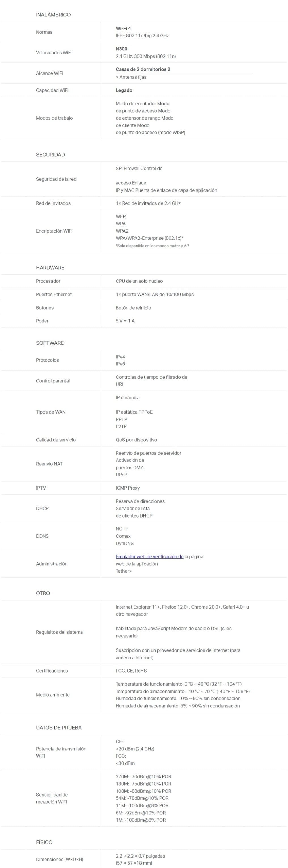Click the IGMP Proxy value text
Screen dimensions: 288x868
click(128, 488)
